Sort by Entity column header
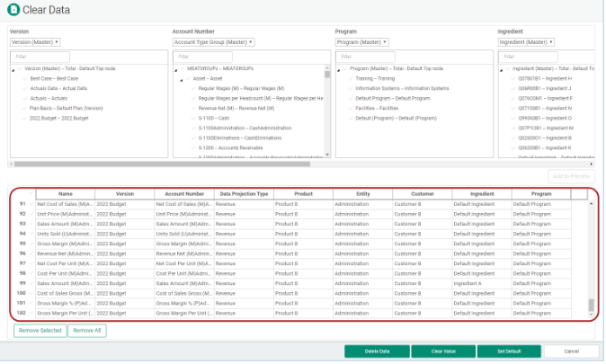The width and height of the screenshot is (606, 364). pos(363,194)
